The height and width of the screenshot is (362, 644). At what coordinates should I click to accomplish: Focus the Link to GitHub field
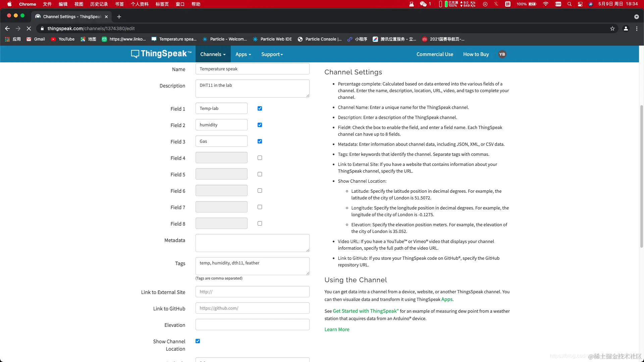point(252,308)
